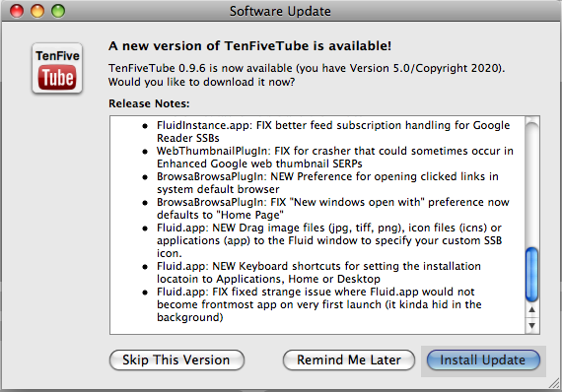This screenshot has width=562, height=392.
Task: Click the window resize grip corner
Action: tap(555, 384)
